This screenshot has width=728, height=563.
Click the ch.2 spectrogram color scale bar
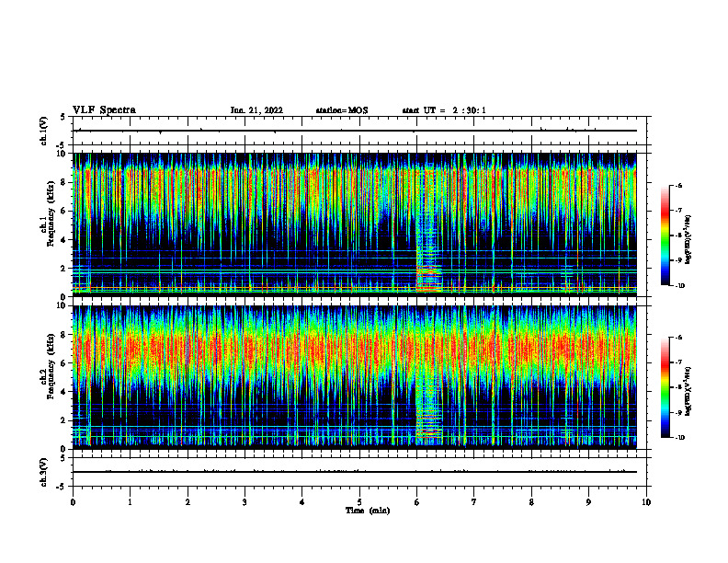[x=665, y=387]
